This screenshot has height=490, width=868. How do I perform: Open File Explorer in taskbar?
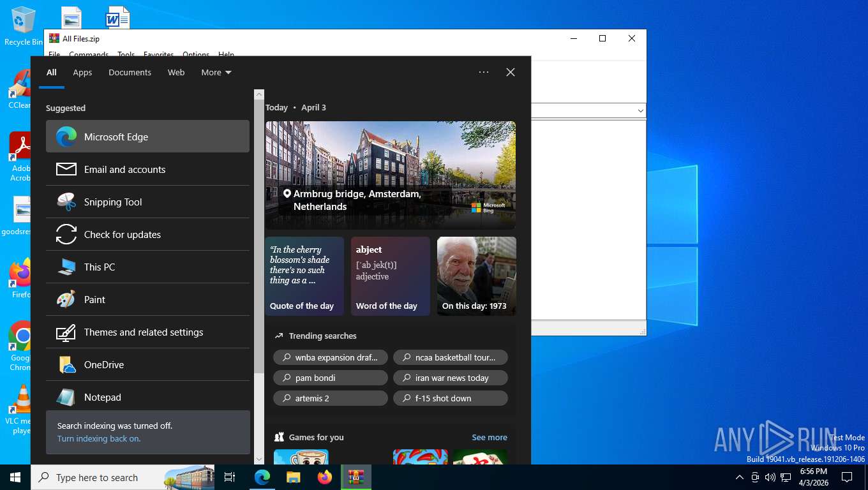(293, 477)
